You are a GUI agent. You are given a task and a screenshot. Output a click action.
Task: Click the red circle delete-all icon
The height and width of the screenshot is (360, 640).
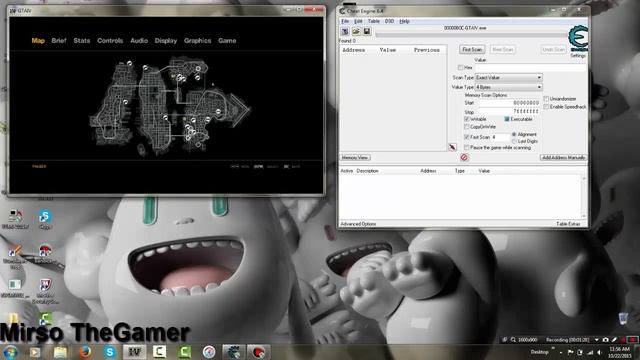pos(464,157)
